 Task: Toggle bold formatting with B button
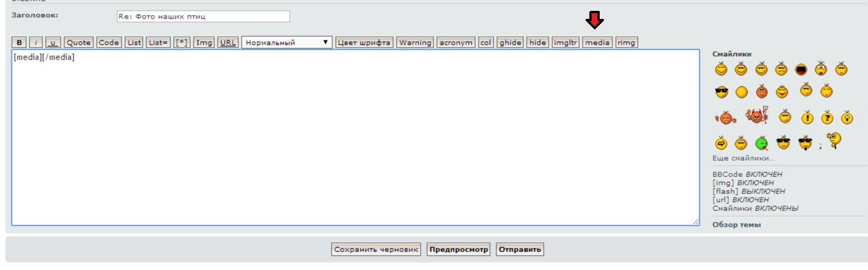coord(19,42)
